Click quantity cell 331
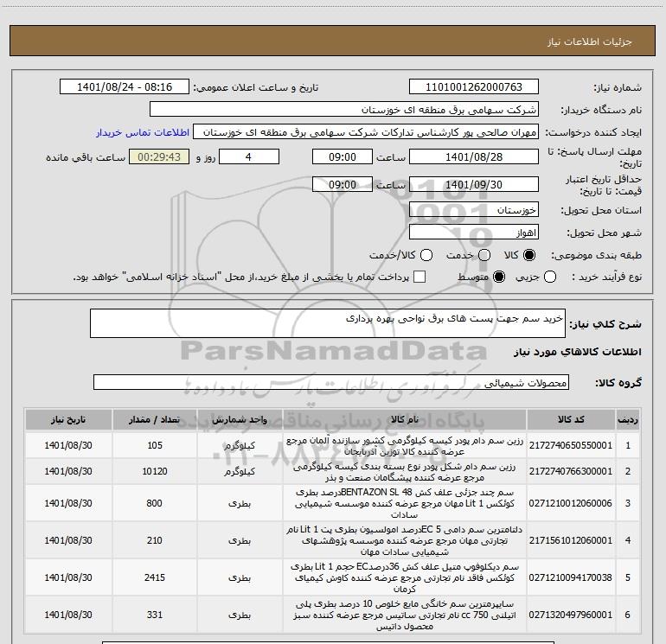 point(155,615)
